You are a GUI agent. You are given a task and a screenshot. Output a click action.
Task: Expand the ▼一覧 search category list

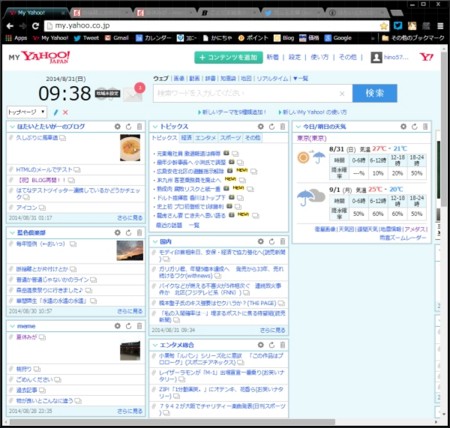pos(300,79)
